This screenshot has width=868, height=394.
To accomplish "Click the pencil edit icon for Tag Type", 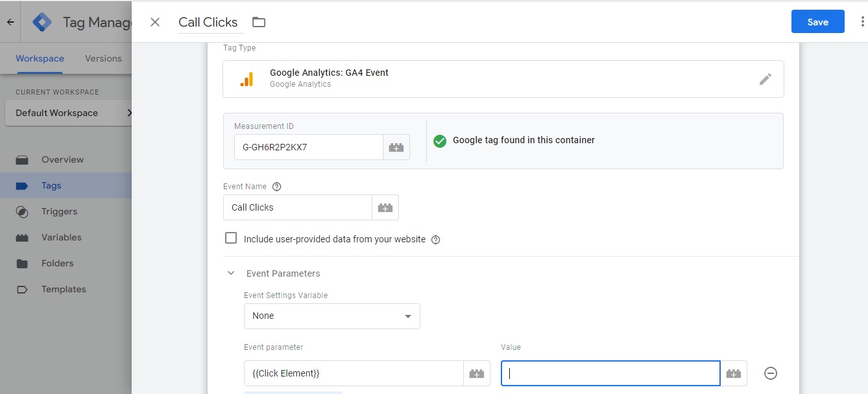I will (x=766, y=79).
